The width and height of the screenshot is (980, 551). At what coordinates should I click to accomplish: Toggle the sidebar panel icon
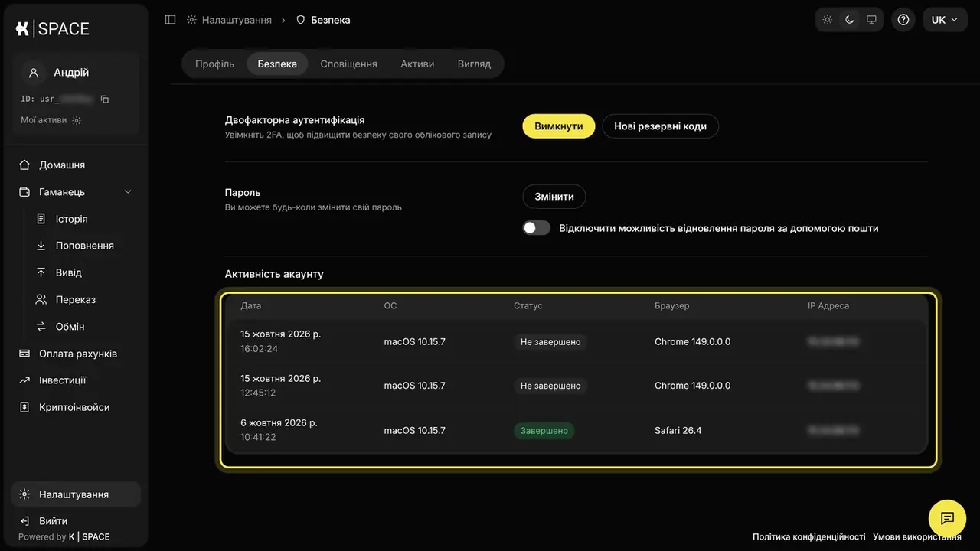click(170, 20)
